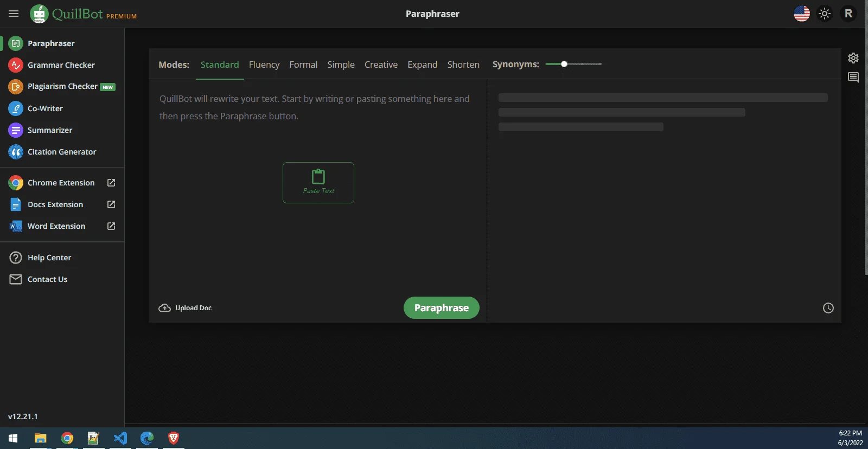The image size is (868, 449).
Task: Open paraphraser settings gear icon
Action: pos(853,58)
